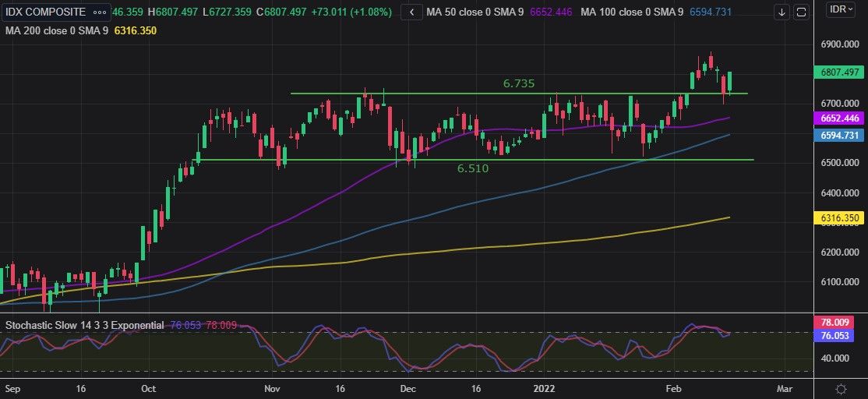The image size is (868, 399).
Task: Select the MA 100 close 0 SMA 9 legend
Action: click(633, 12)
